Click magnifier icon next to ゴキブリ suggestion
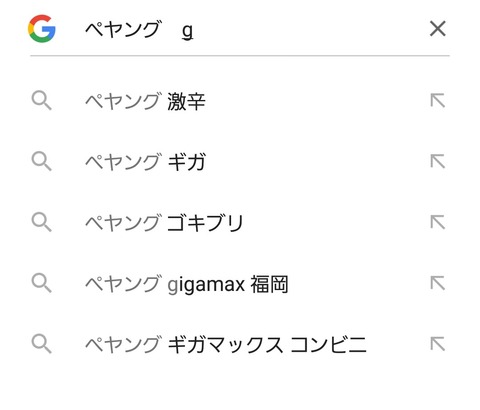Viewport: 480px width, 410px height. [x=42, y=223]
